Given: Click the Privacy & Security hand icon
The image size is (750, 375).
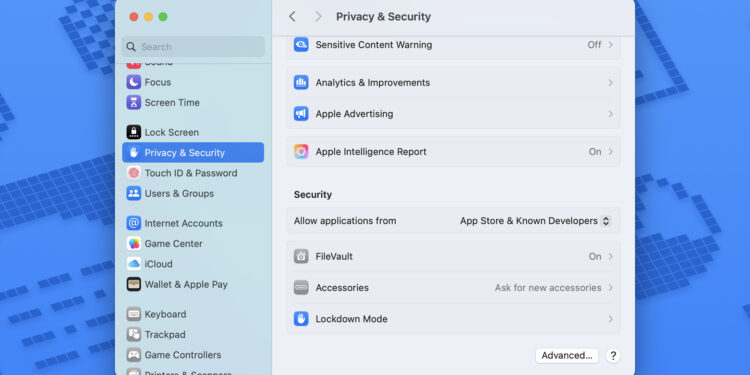Looking at the screenshot, I should tap(133, 153).
